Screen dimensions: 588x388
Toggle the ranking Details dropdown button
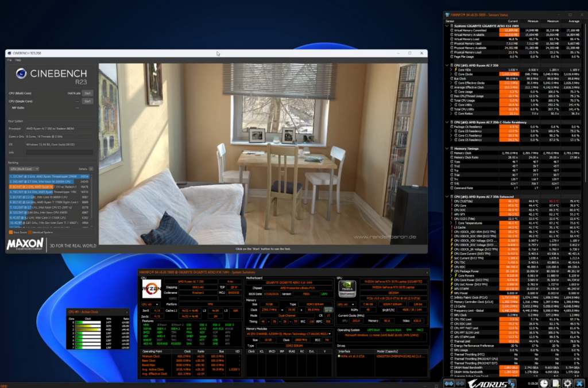pos(91,169)
